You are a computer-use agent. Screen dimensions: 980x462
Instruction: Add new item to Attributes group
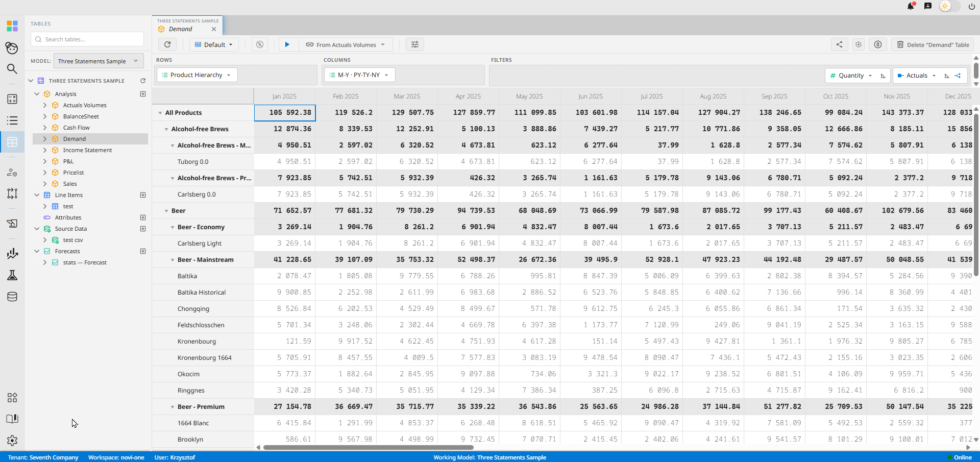click(x=143, y=217)
